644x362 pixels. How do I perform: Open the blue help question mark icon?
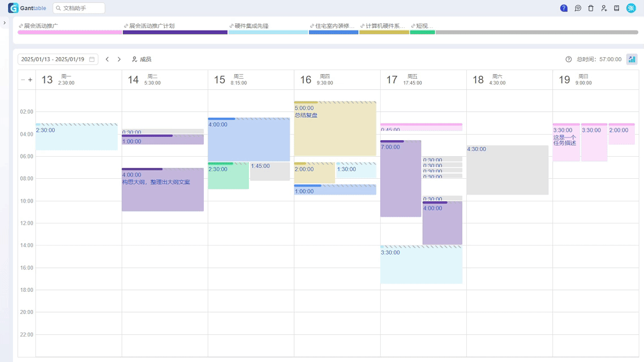(x=564, y=8)
